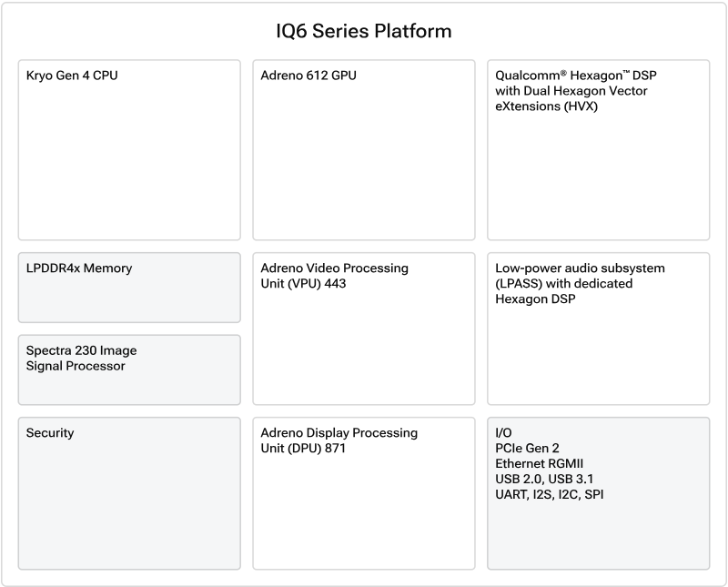Click the Kryo Gen 4 CPU label text

pyautogui.click(x=72, y=76)
